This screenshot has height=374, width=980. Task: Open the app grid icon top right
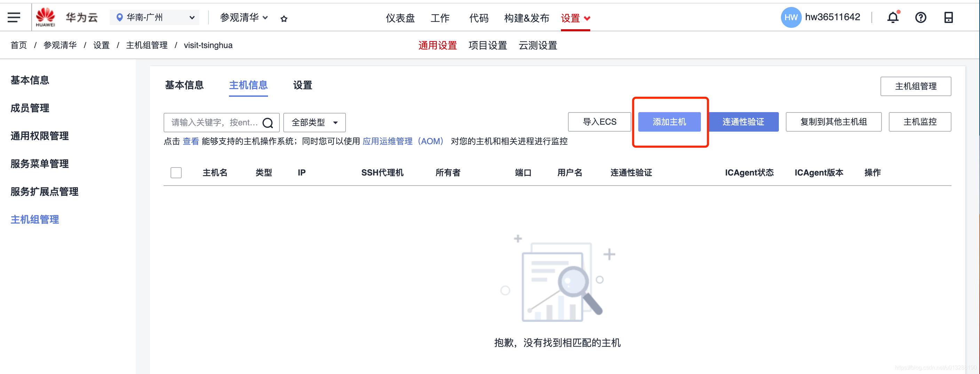tap(948, 17)
